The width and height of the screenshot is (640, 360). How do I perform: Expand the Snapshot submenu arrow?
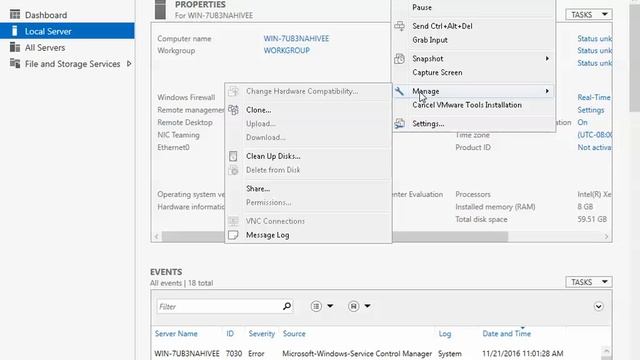547,59
